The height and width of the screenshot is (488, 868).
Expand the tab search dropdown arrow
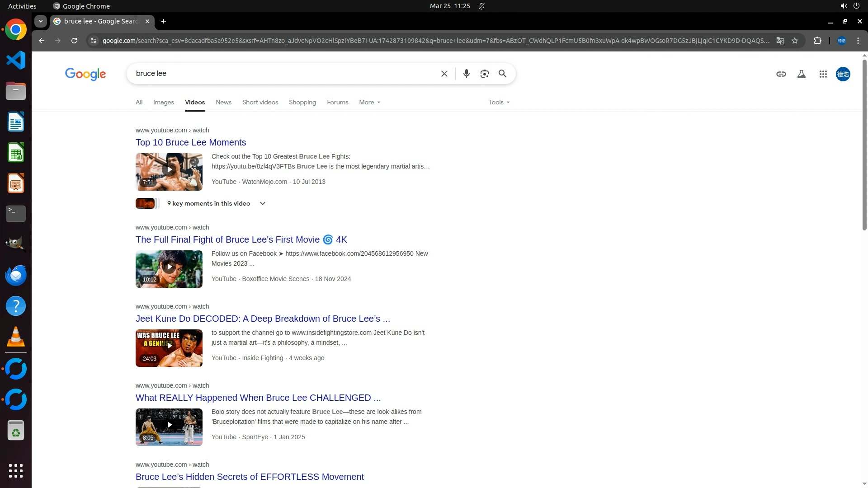41,21
